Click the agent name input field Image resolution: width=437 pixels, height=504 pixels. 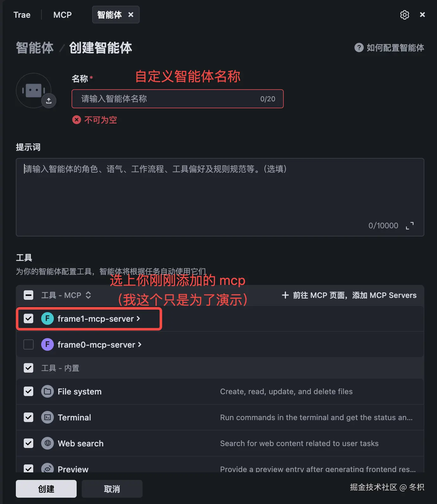click(178, 99)
